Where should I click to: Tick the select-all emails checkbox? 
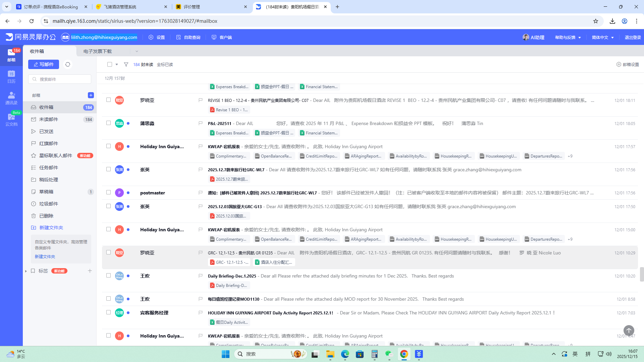click(110, 64)
